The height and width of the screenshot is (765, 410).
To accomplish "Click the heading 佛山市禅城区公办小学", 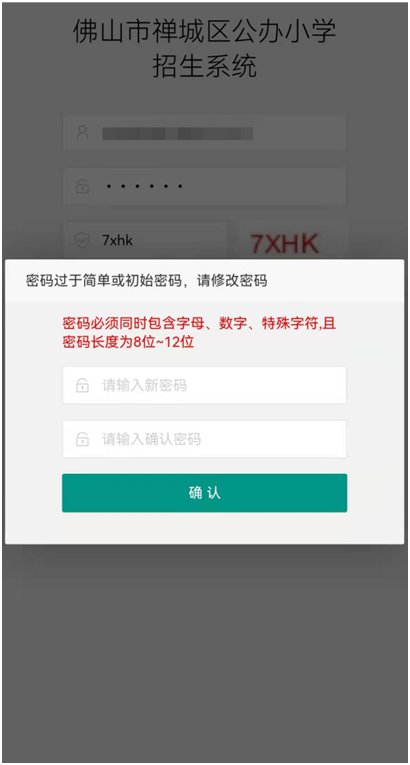I will pyautogui.click(x=205, y=33).
